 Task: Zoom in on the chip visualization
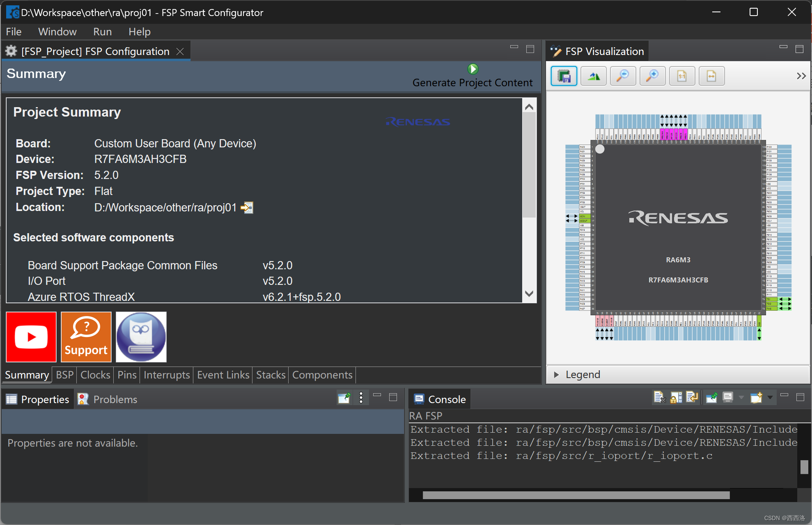coord(653,76)
